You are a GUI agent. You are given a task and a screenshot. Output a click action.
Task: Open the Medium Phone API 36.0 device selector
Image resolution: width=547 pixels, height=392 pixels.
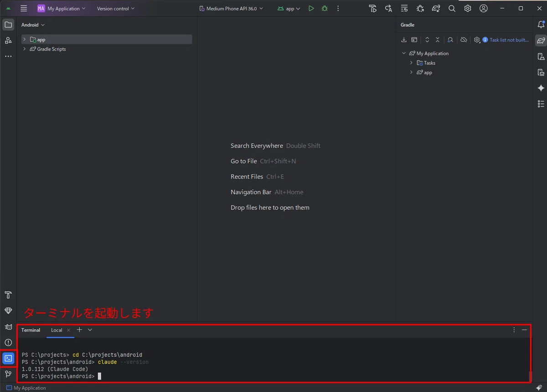pos(232,8)
